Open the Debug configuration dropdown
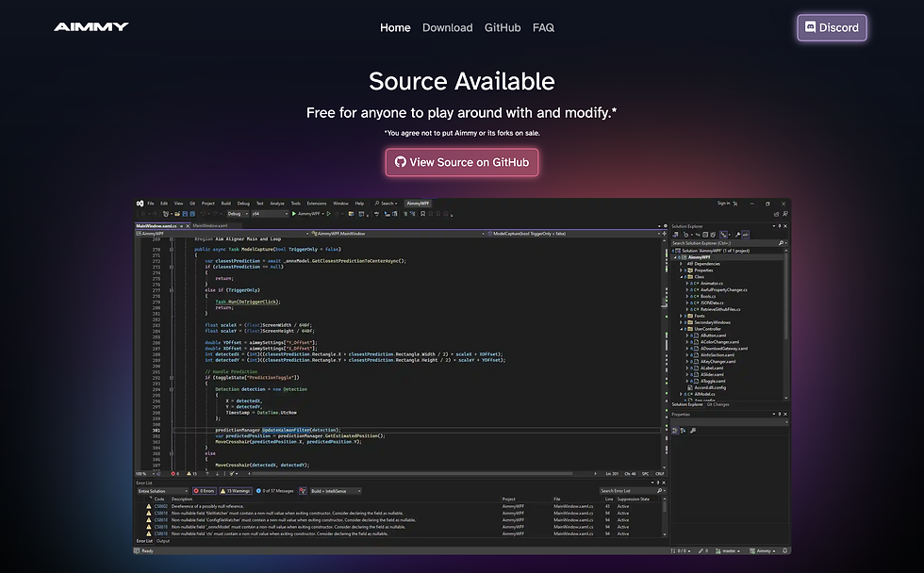924x573 pixels. pos(238,214)
